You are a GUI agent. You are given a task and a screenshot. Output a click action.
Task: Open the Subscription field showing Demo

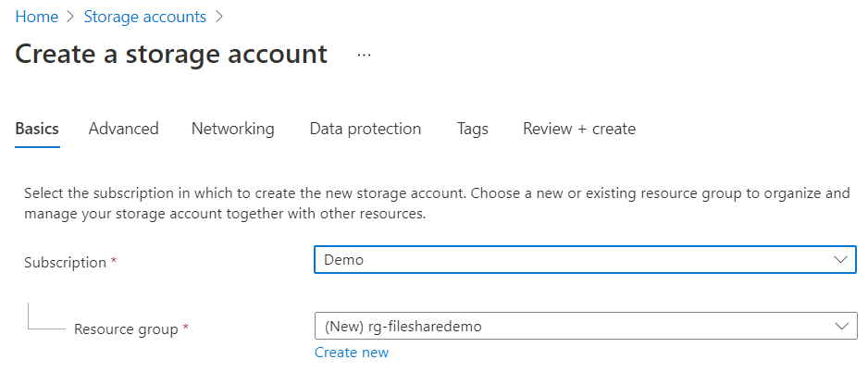click(574, 260)
